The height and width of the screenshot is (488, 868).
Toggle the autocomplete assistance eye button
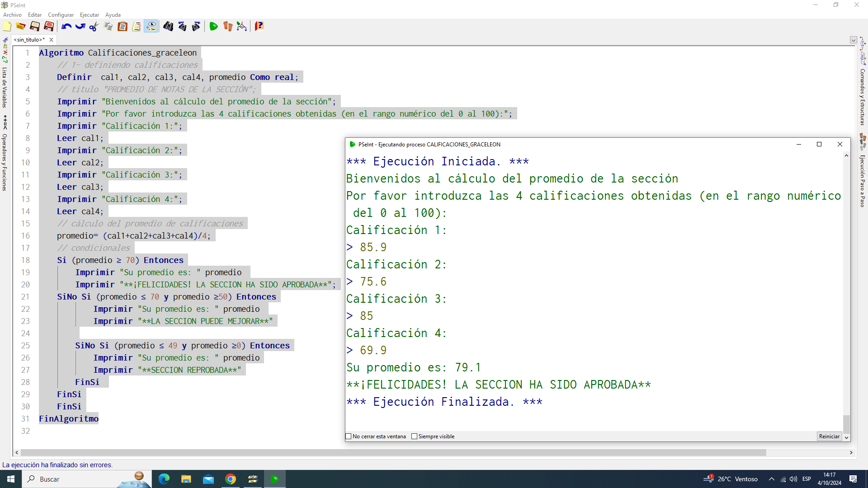pyautogui.click(x=151, y=27)
